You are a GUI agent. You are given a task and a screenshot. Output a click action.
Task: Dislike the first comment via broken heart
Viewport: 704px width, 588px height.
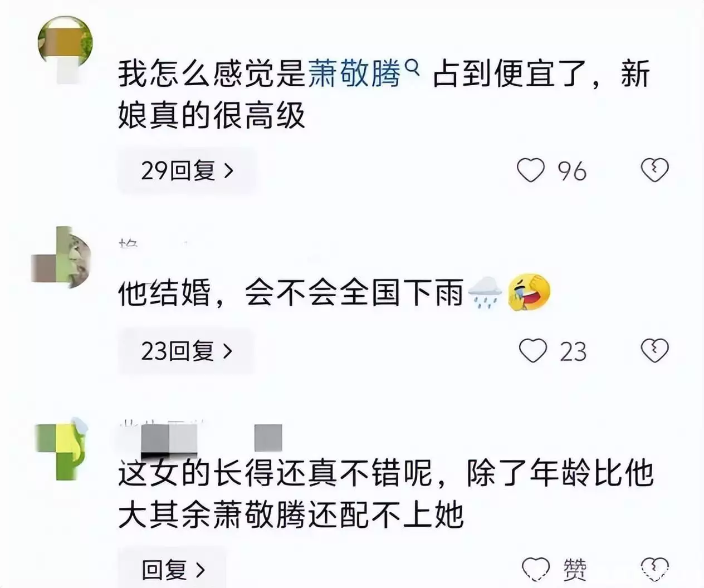654,170
